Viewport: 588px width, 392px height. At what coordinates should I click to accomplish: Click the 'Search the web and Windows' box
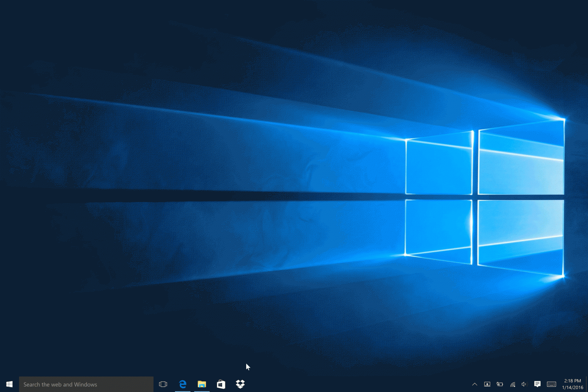click(86, 384)
